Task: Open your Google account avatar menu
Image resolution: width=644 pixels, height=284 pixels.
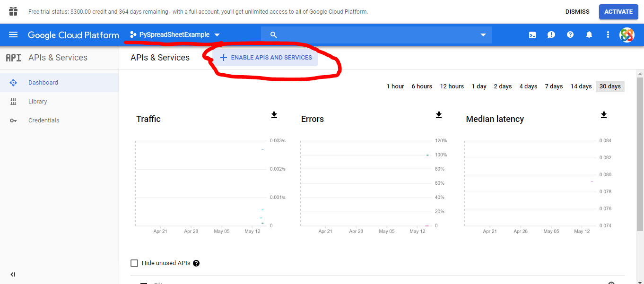Action: 627,34
